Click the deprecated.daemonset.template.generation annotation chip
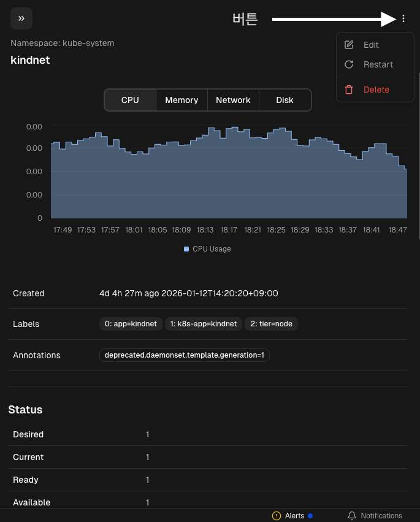The height and width of the screenshot is (522, 420). [184, 355]
